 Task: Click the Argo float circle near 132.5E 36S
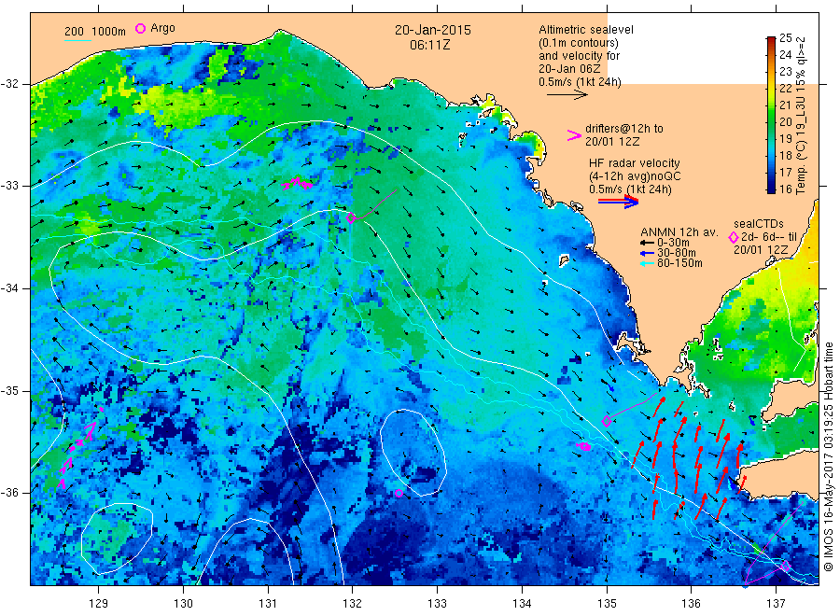point(399,494)
